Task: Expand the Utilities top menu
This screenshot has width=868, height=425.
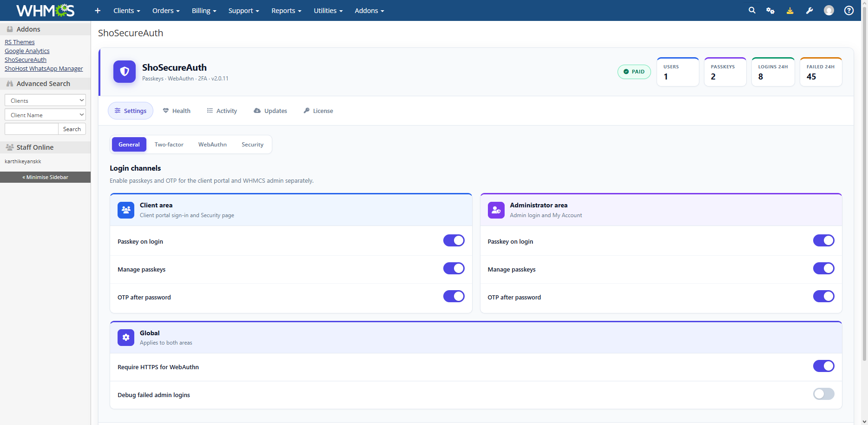Action: 328,11
